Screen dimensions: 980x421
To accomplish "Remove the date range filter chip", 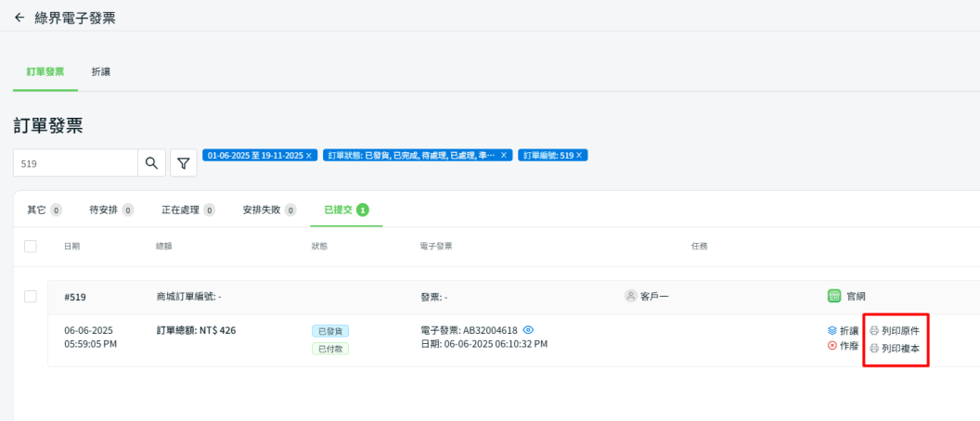I will 309,155.
